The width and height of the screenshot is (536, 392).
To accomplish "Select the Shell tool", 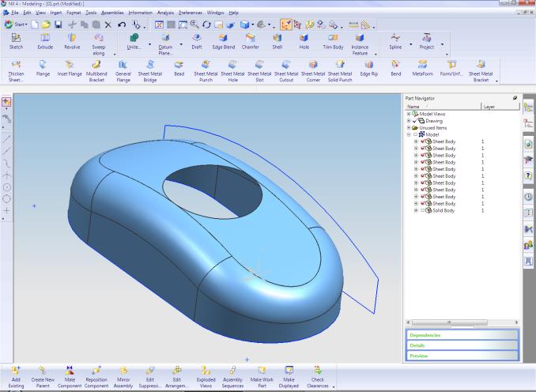I will click(277, 41).
